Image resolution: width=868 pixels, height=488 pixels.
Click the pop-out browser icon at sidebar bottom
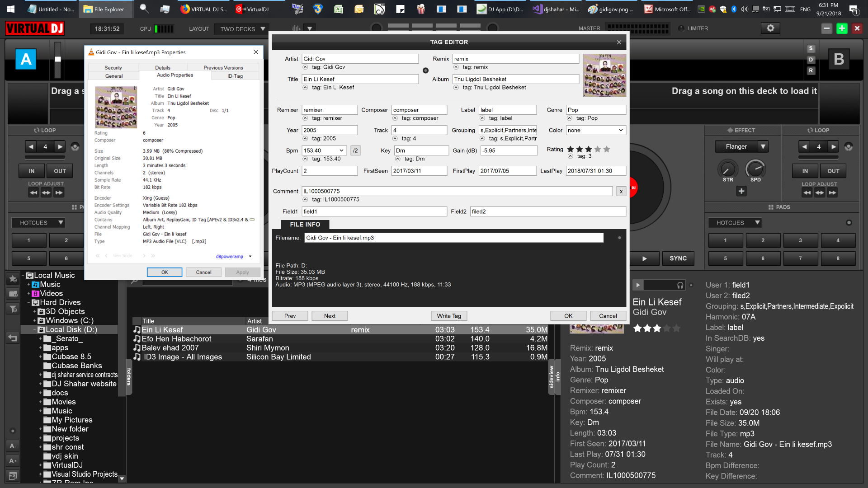(13, 476)
